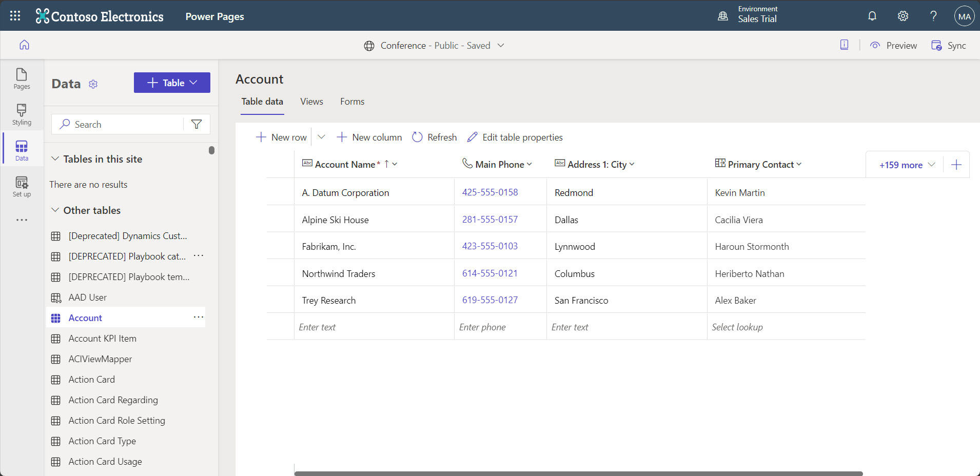The height and width of the screenshot is (476, 980).
Task: Click the table list vertical scrollbar thumb
Action: pyautogui.click(x=211, y=150)
